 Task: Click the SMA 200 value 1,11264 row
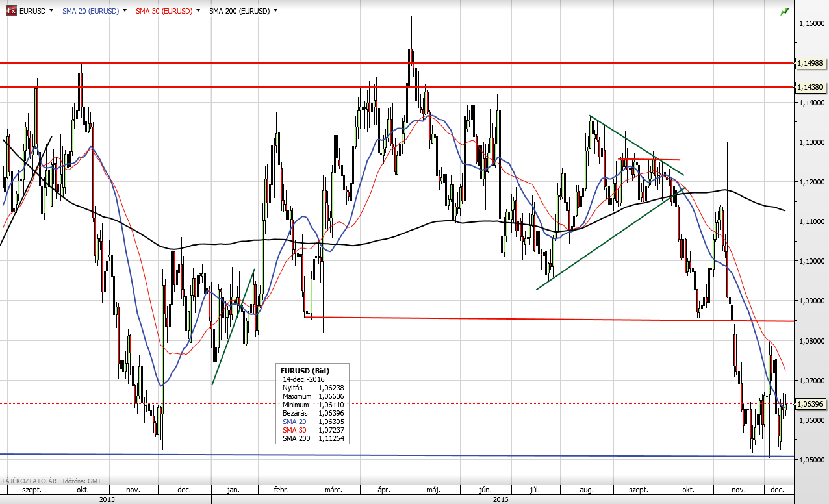coord(313,438)
